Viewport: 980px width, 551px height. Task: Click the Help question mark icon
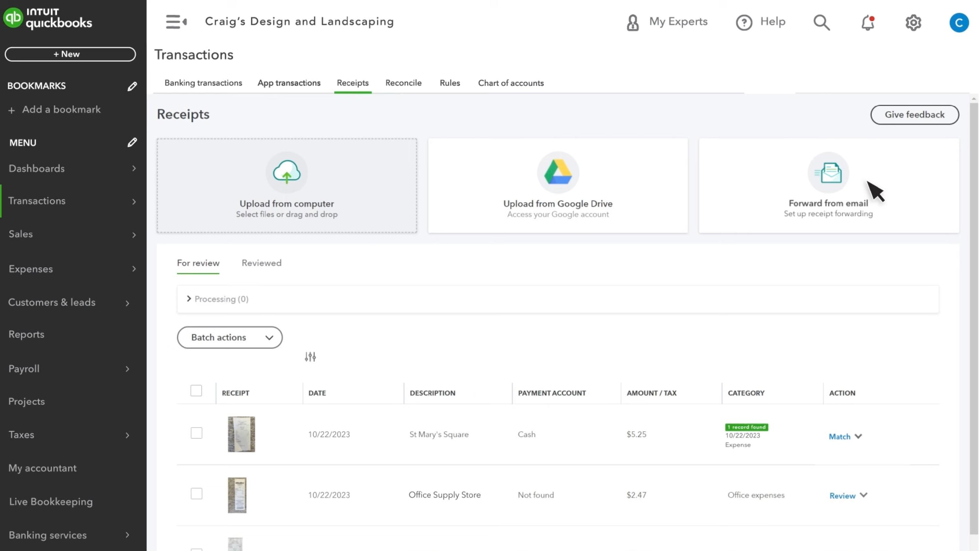(744, 23)
